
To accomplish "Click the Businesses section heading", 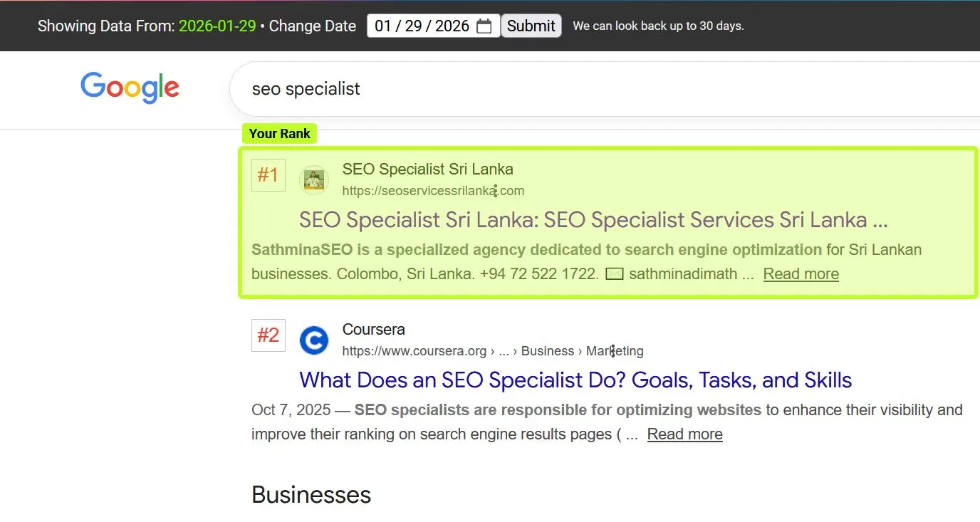I will pos(311,494).
